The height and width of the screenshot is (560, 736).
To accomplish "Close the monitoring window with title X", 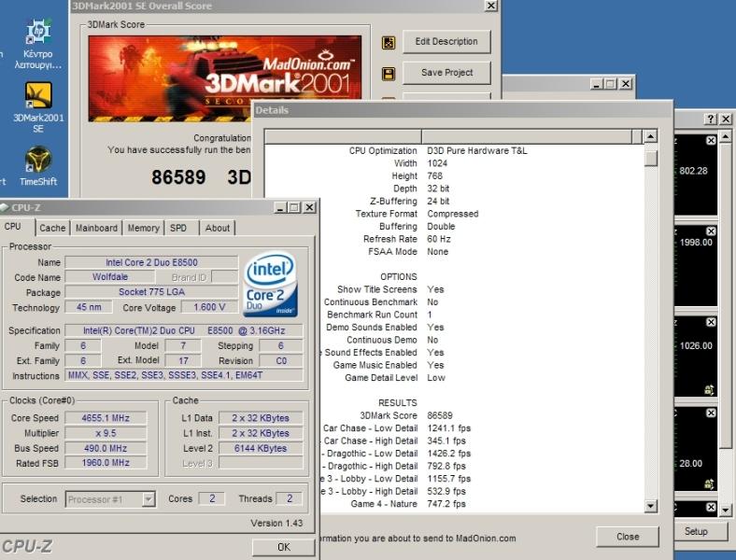I will (x=726, y=119).
